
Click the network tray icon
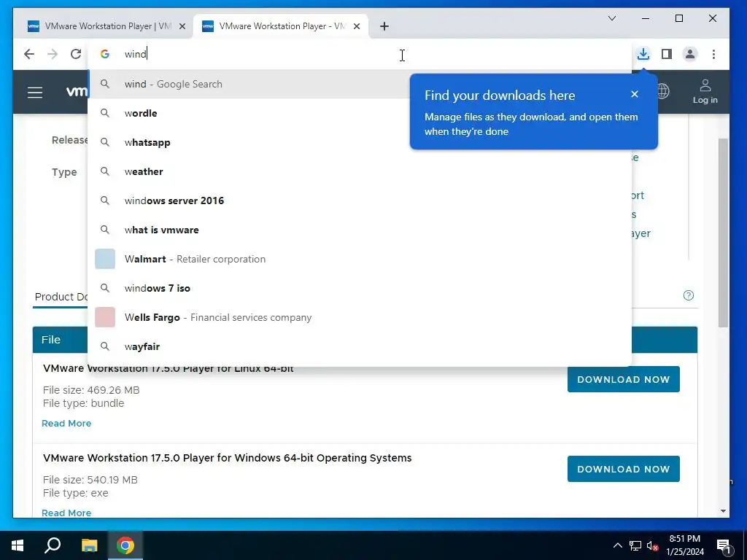tap(635, 545)
